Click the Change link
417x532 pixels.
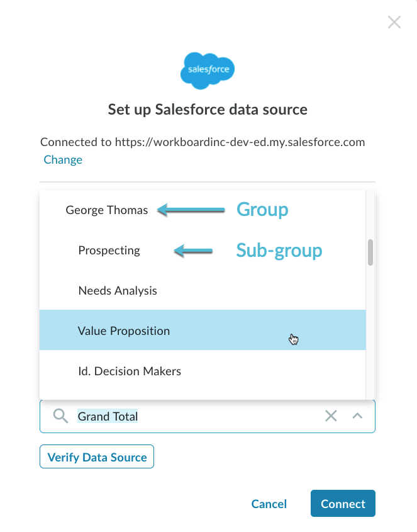click(63, 160)
